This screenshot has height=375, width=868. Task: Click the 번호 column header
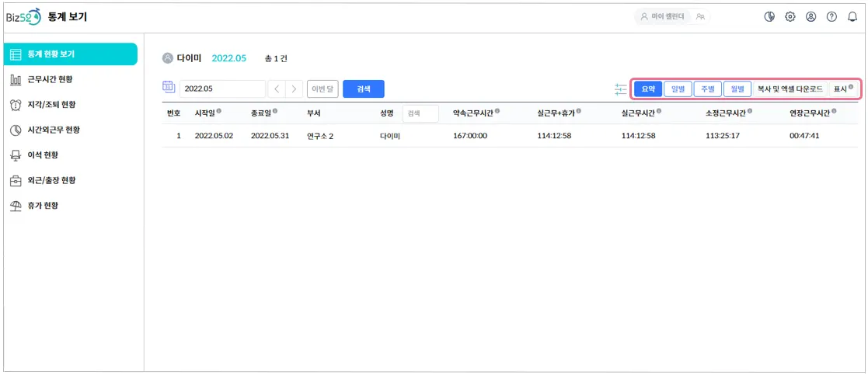tap(174, 113)
